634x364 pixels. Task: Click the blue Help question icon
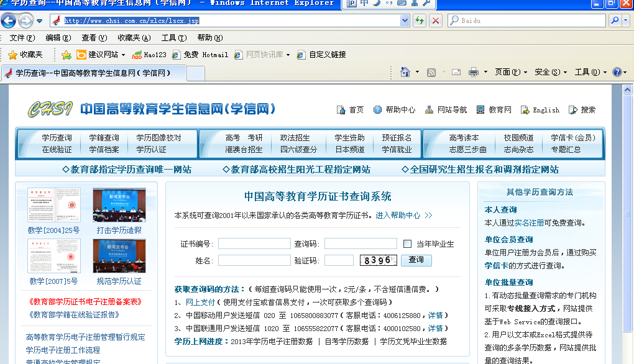(x=617, y=72)
